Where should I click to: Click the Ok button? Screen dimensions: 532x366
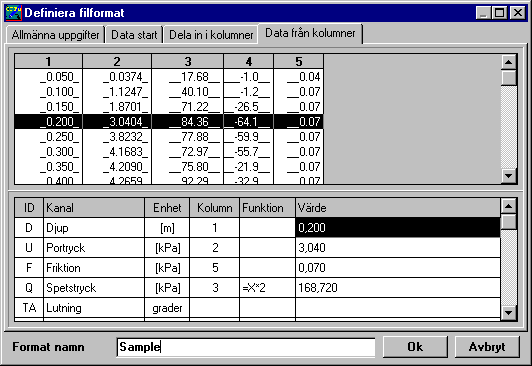(x=415, y=347)
